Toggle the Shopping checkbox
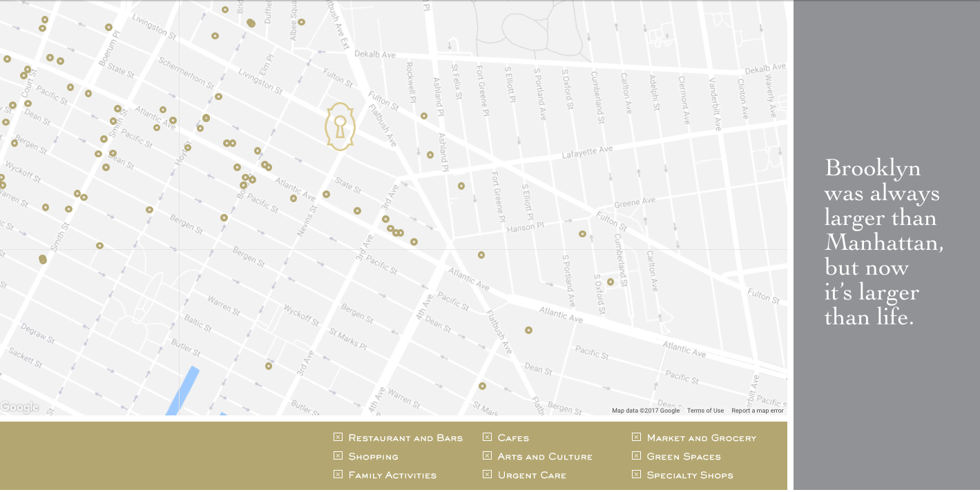This screenshot has height=492, width=980. click(x=338, y=455)
